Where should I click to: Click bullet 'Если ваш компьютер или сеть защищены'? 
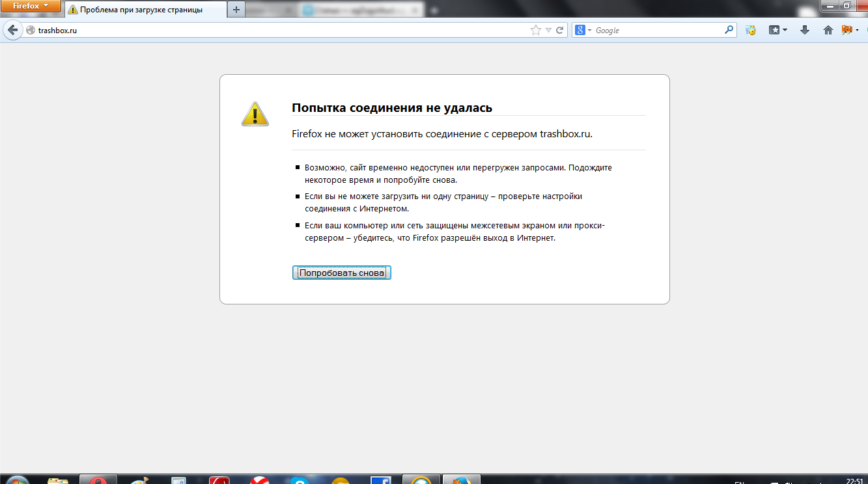point(455,232)
